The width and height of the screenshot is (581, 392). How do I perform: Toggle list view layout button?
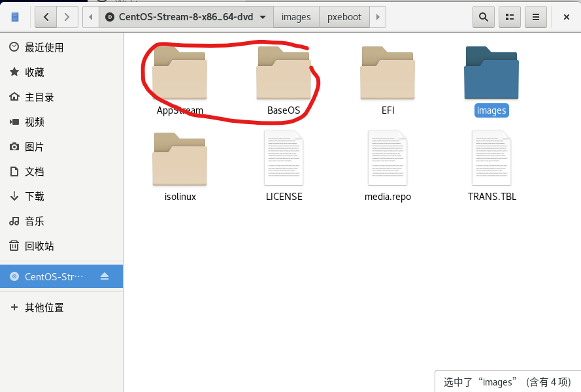[510, 17]
